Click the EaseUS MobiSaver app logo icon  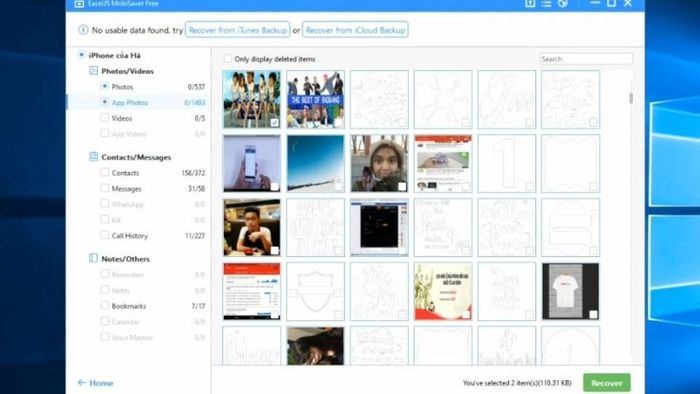(x=79, y=4)
